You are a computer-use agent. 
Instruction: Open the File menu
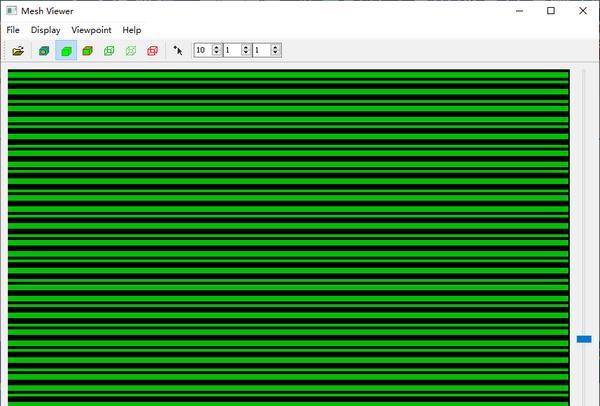click(13, 30)
